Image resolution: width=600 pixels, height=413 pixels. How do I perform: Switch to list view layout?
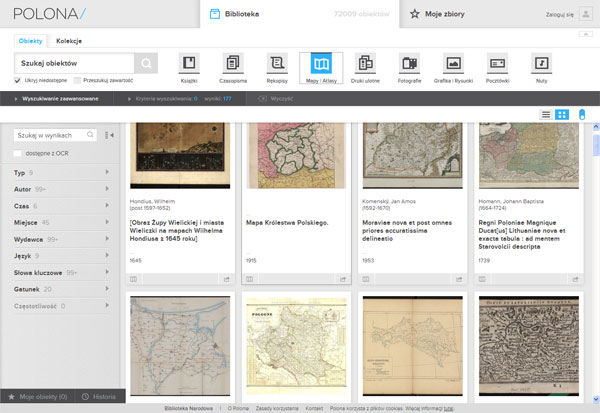point(546,114)
